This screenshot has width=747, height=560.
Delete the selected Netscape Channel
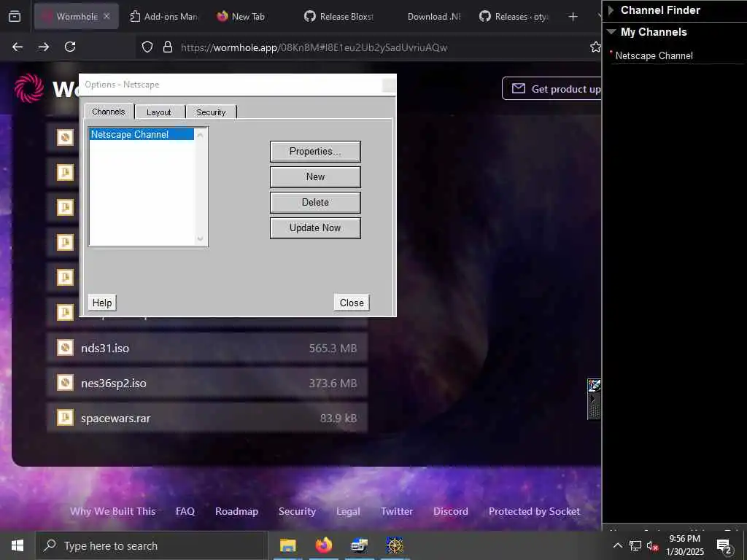click(x=315, y=203)
